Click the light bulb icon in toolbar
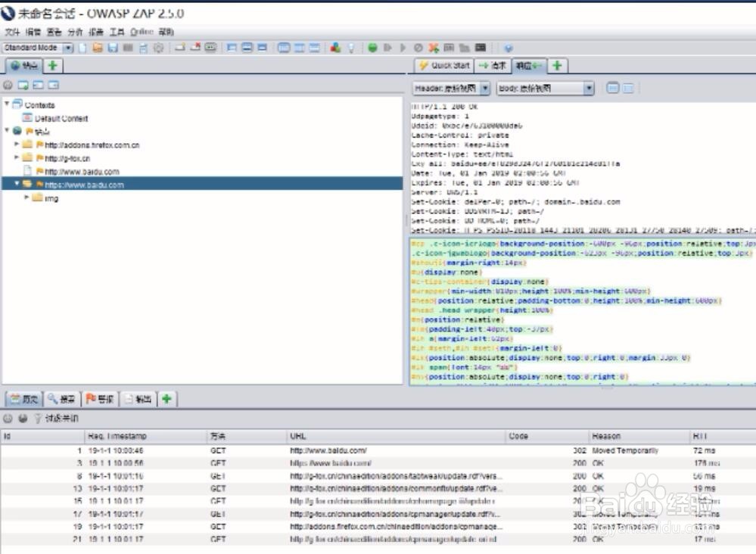The image size is (756, 554). 351,48
